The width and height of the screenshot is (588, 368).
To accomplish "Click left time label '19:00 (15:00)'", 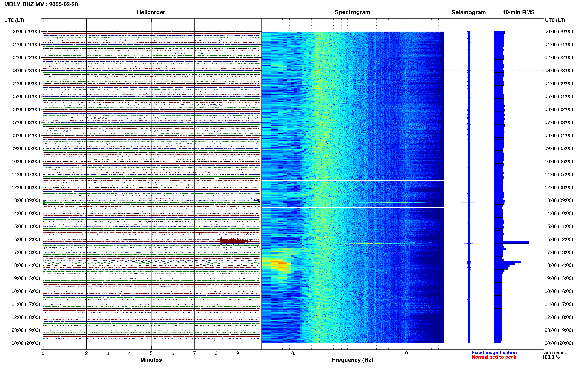I will point(26,278).
